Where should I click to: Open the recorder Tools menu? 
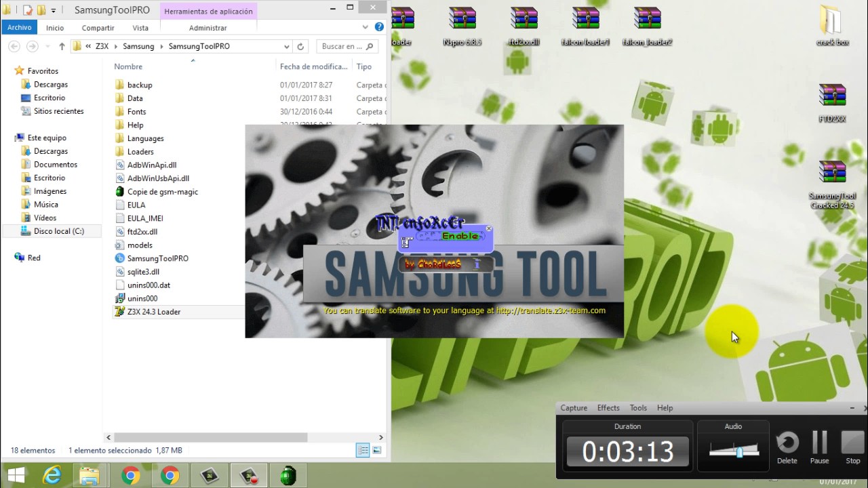[638, 408]
